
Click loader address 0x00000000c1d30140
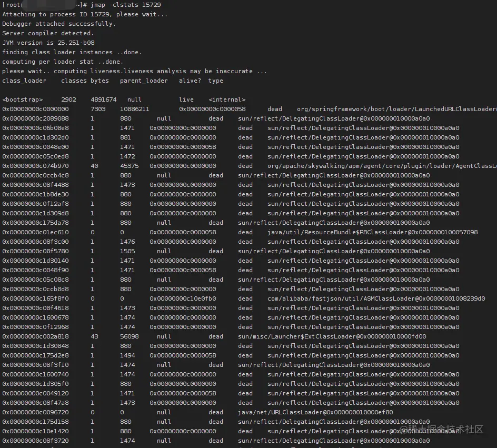[x=35, y=261]
